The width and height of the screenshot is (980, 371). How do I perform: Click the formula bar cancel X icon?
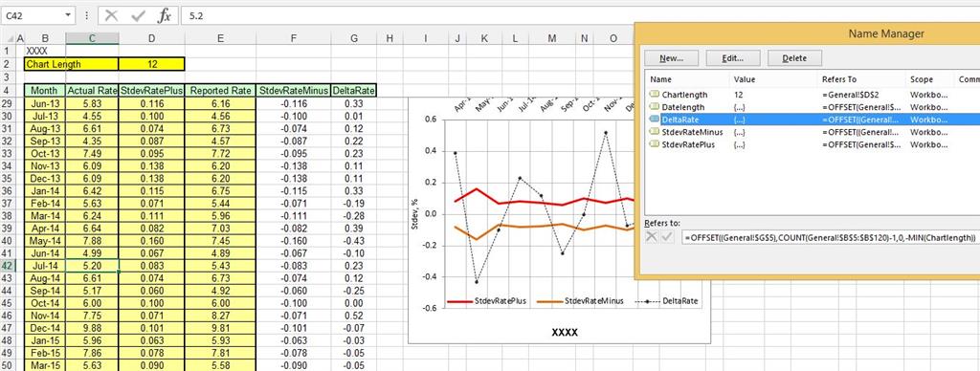point(111,15)
